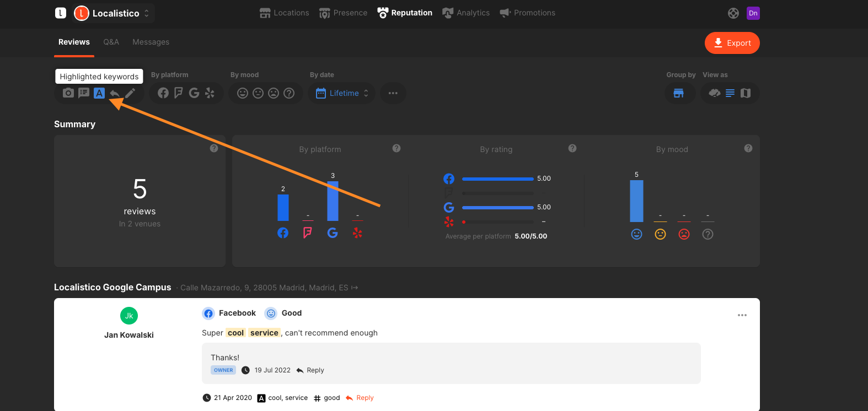Screen dimensions: 868x411
Task: Click the white Localistico logo icon
Action: coord(61,13)
